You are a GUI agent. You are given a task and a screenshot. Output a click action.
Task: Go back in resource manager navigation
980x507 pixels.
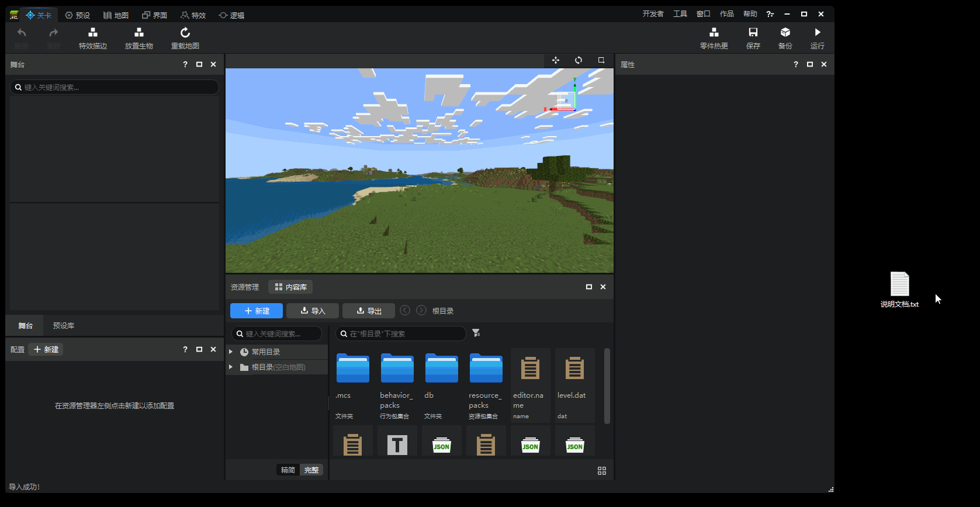click(x=405, y=310)
